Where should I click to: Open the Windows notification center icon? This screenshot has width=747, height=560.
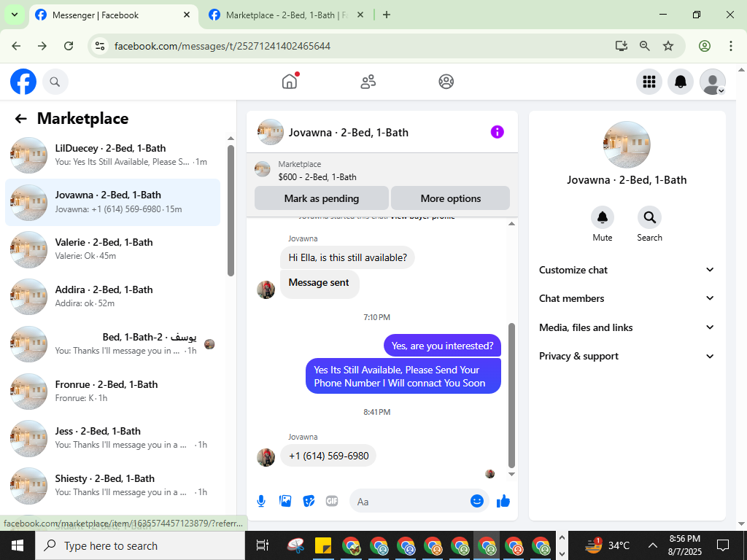point(723,545)
